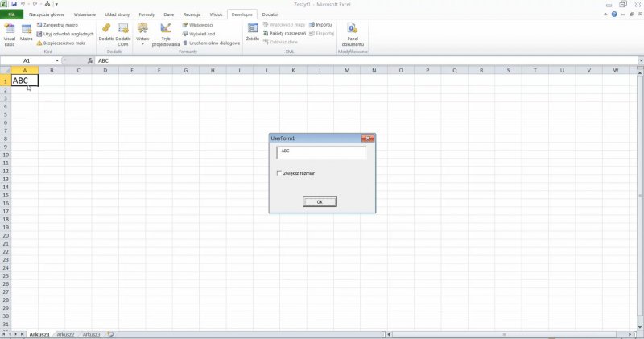The height and width of the screenshot is (339, 644).
Task: Click the Excel Help question mark icon
Action: click(x=615, y=14)
